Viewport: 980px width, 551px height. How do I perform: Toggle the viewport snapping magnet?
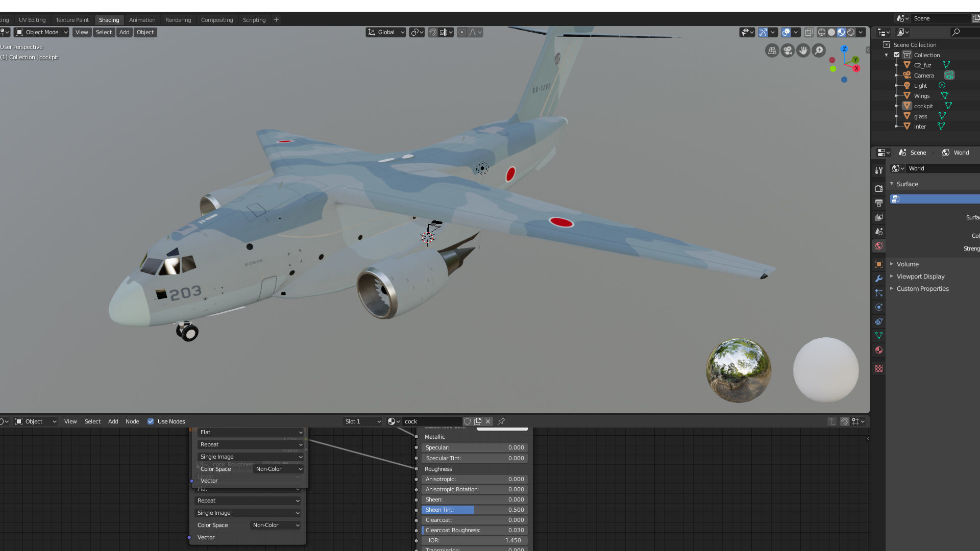pos(433,32)
